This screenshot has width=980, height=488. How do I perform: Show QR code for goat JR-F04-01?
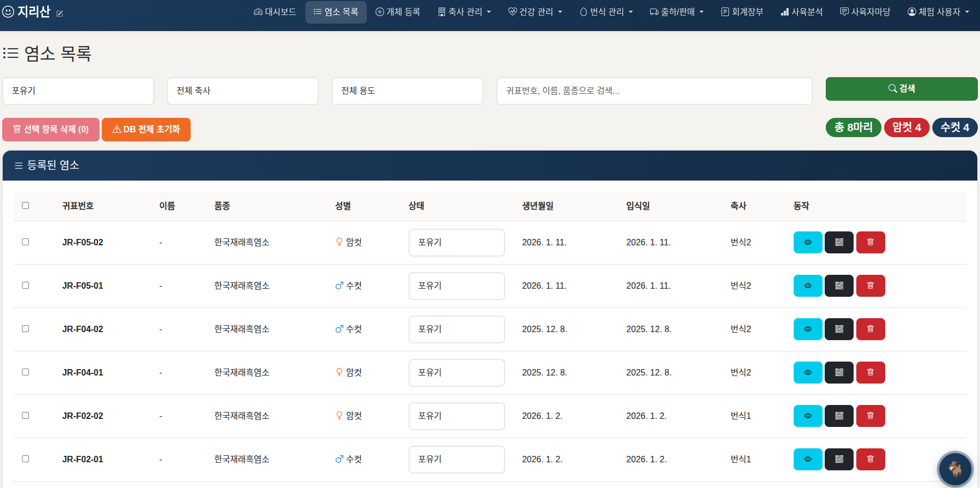point(839,372)
